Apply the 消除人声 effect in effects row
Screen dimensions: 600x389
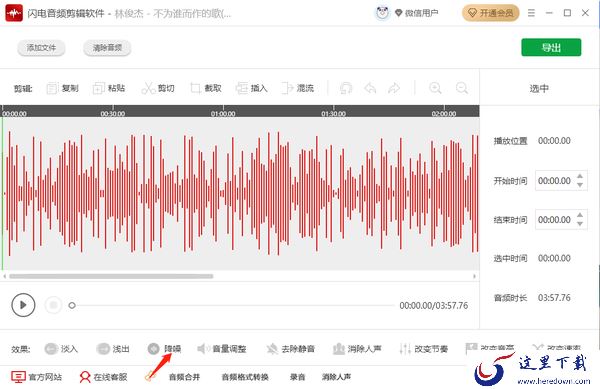point(357,349)
